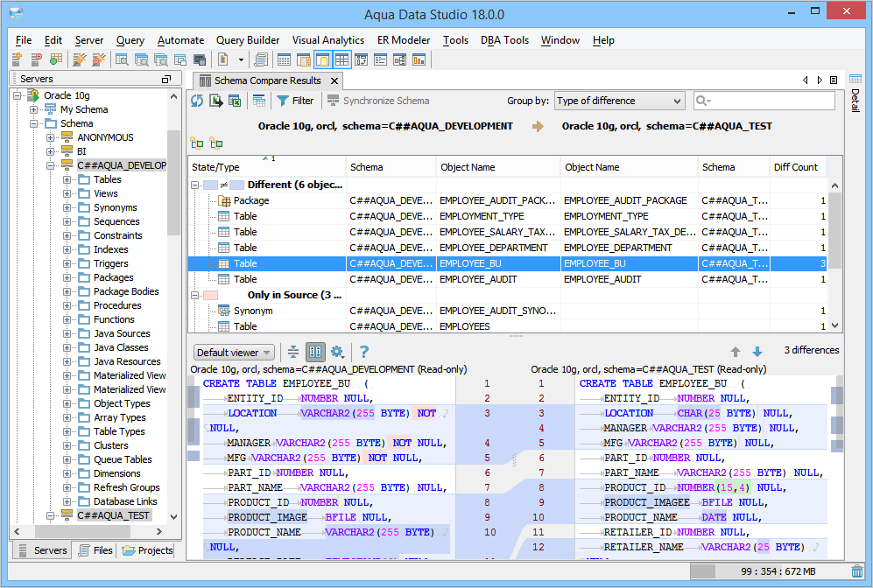Click the ER Modeler diagram toolbar icon
873x588 pixels.
click(400, 59)
